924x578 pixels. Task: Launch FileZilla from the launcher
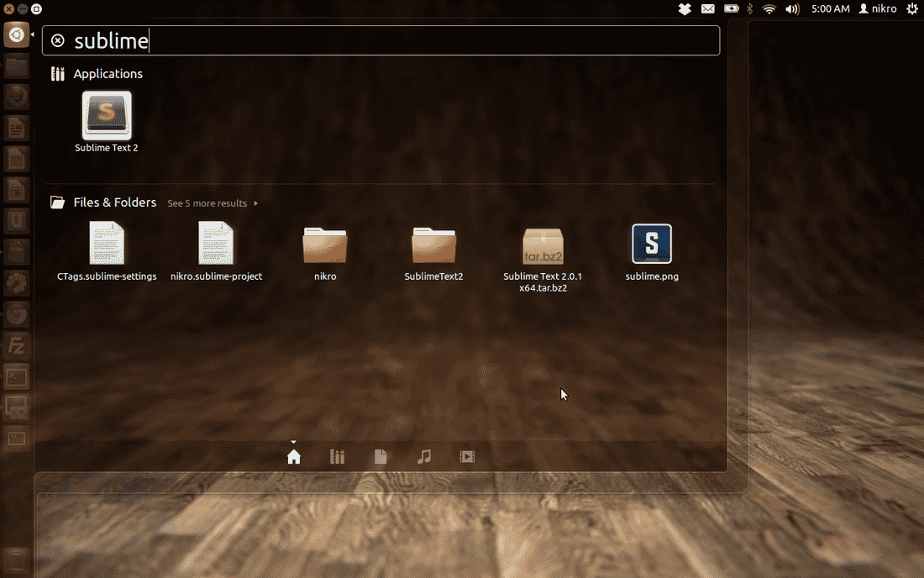pyautogui.click(x=17, y=346)
